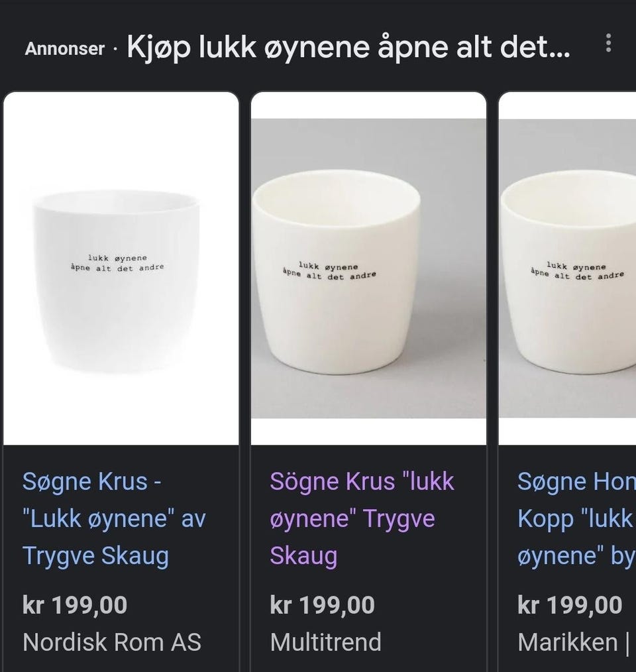Open the Nordisk Rom AS mug image
Viewport: 636px width, 672px height.
coord(121,268)
